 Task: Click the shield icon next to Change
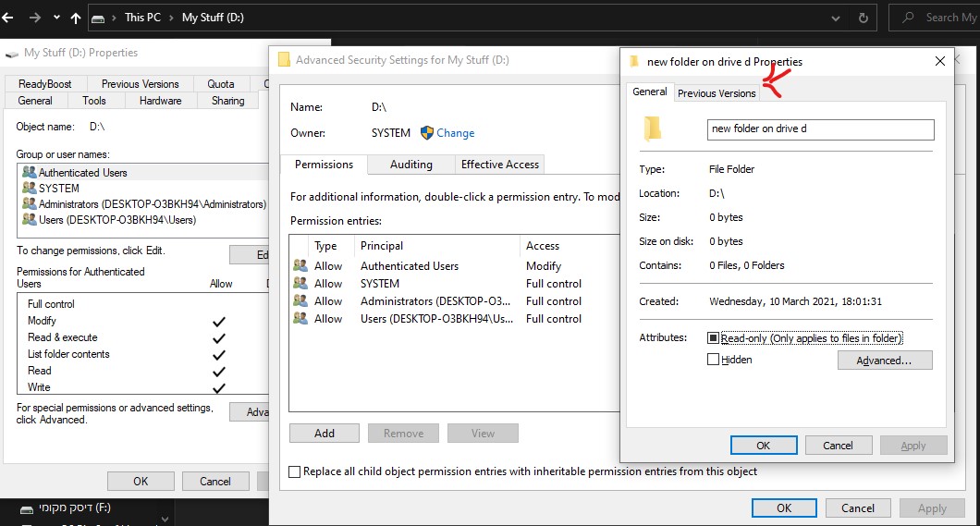[427, 133]
